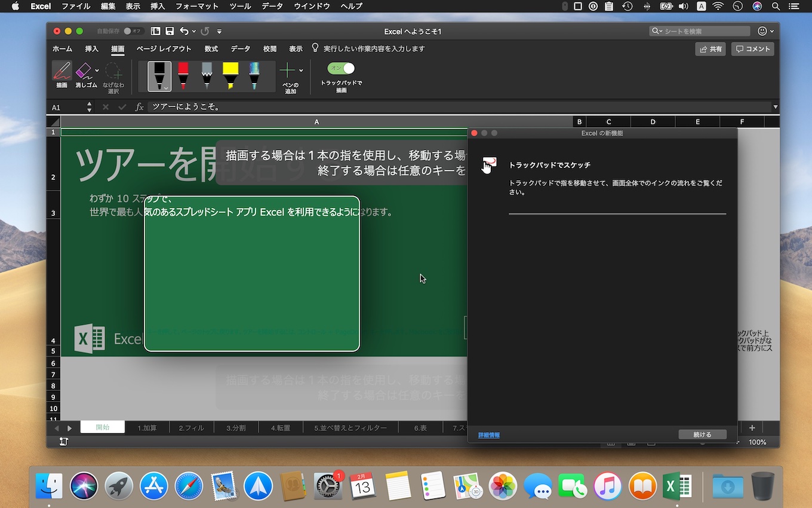Choose the yellow highlighter

pyautogui.click(x=230, y=76)
